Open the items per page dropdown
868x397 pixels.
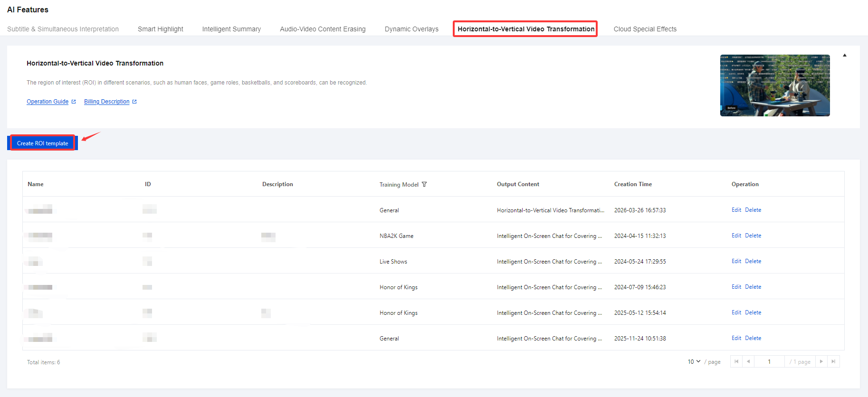pyautogui.click(x=694, y=362)
